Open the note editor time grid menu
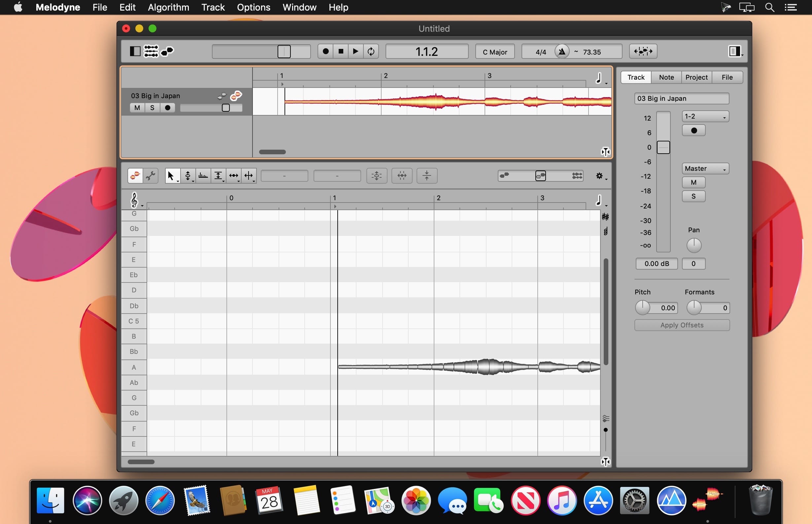This screenshot has width=812, height=524. (x=601, y=201)
